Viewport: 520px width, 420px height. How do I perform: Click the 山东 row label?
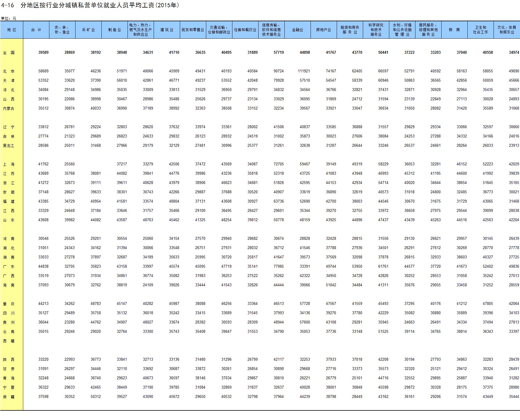[x=9, y=220]
